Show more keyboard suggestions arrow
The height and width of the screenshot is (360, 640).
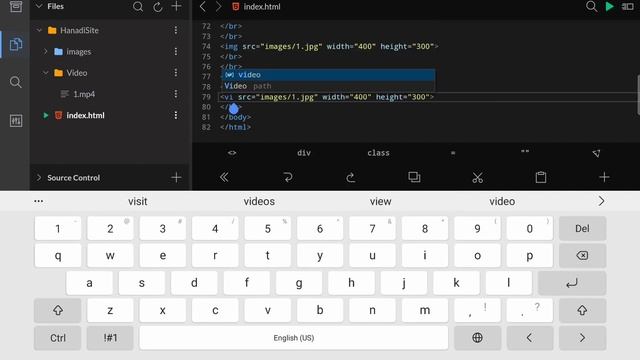tap(601, 201)
